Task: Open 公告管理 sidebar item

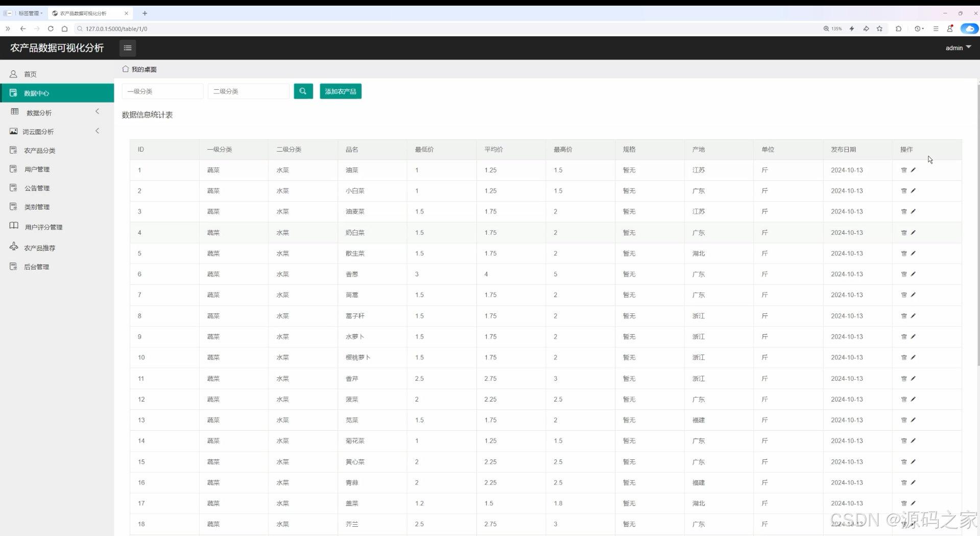Action: (57, 188)
